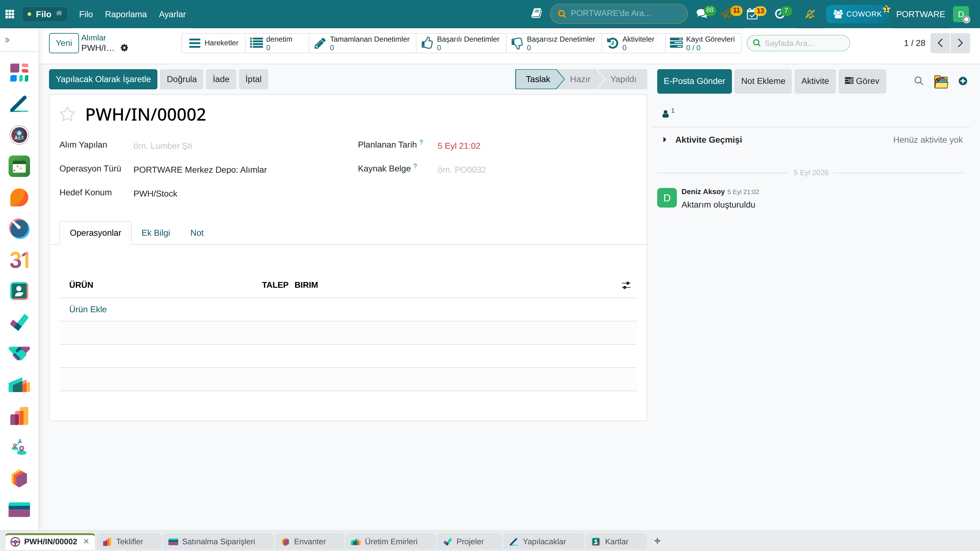This screenshot has width=980, height=551.
Task: Click the book documentation icon in top bar
Action: tap(537, 14)
